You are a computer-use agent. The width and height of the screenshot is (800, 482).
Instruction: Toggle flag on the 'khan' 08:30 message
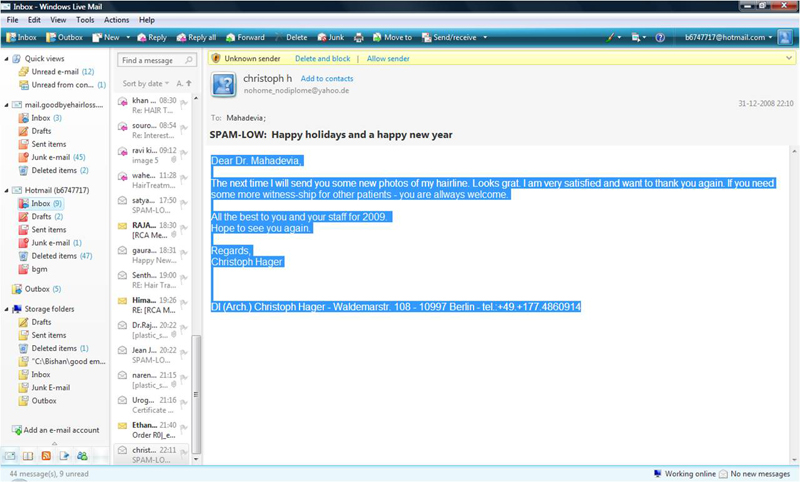(x=187, y=101)
